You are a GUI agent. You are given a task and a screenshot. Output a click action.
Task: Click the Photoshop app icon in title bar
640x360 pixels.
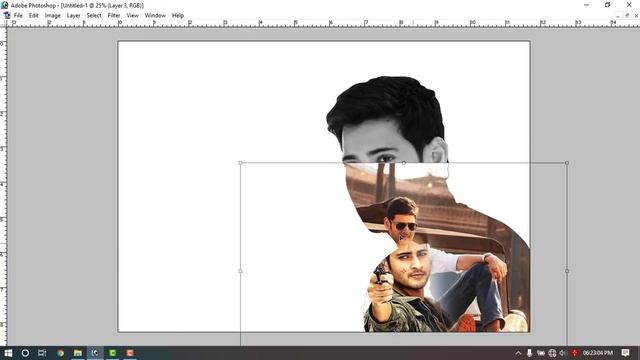click(x=4, y=5)
